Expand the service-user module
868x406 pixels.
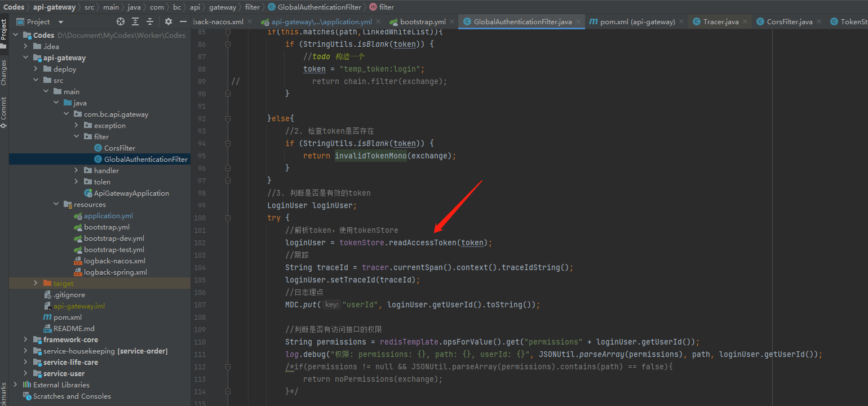[25, 373]
